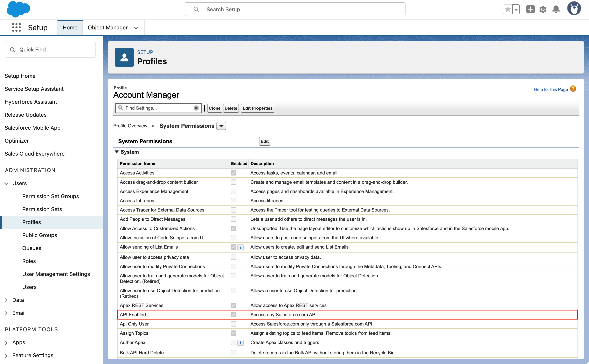Focus the Quick Find input field
This screenshot has height=364, width=589.
pyautogui.click(x=51, y=50)
